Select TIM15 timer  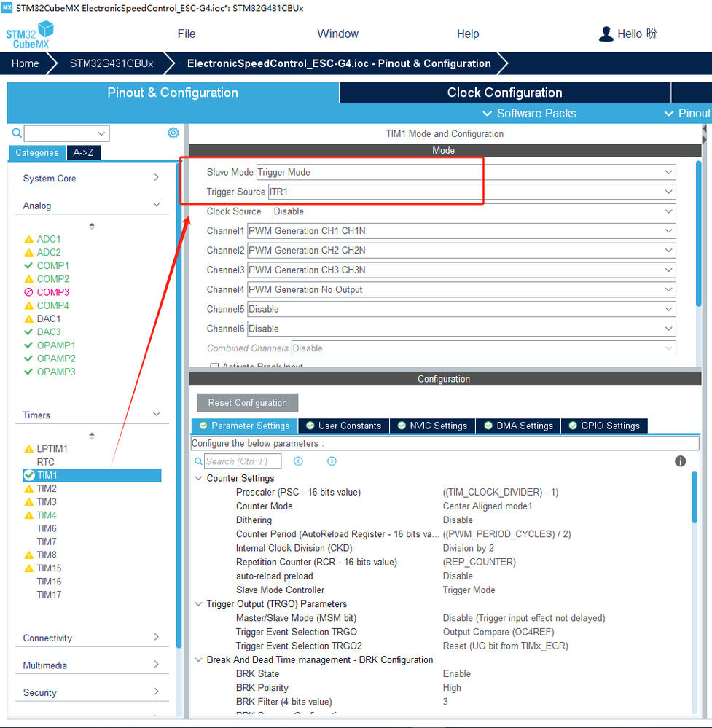pos(50,568)
